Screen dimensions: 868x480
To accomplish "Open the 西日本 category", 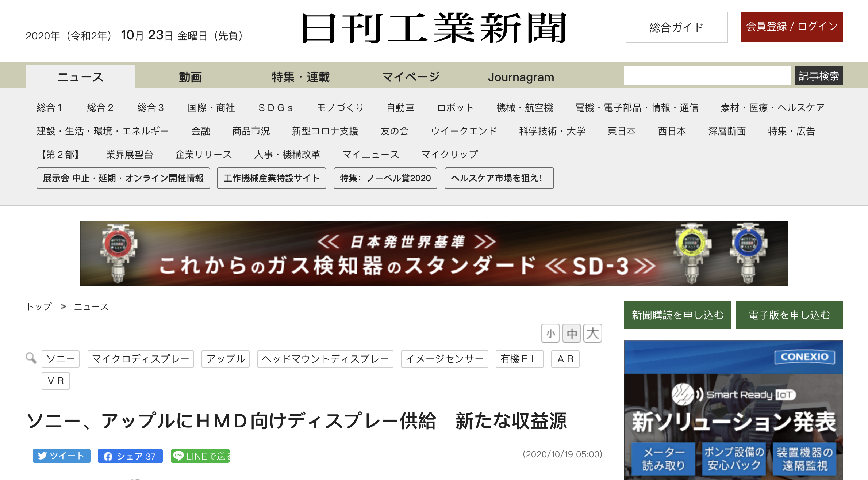I will coord(672,131).
